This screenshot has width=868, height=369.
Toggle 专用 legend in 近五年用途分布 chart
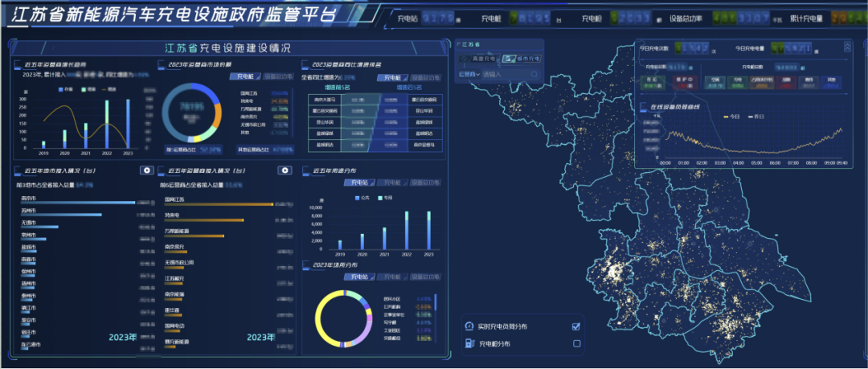tap(386, 198)
